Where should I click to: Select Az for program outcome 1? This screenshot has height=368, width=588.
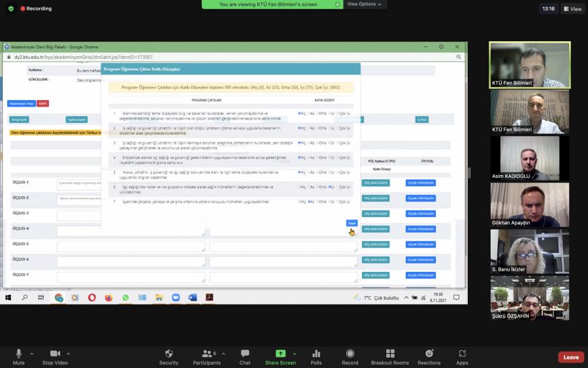click(x=309, y=113)
